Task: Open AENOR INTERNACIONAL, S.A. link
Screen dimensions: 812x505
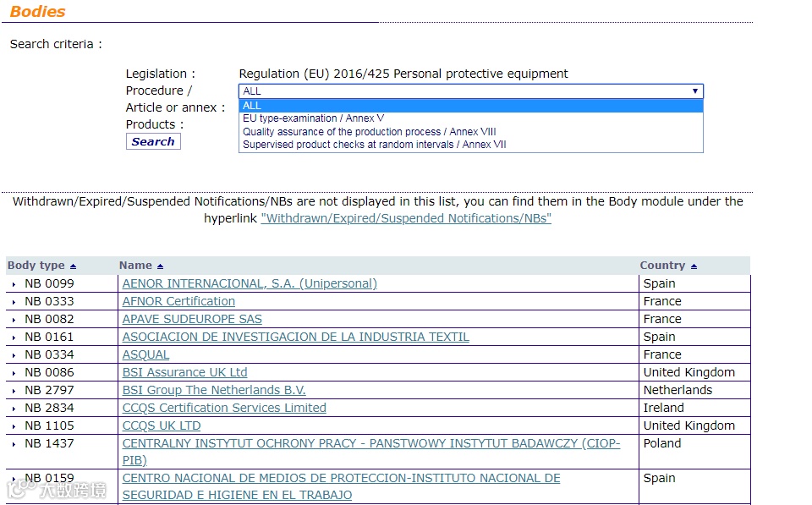Action: click(x=250, y=284)
